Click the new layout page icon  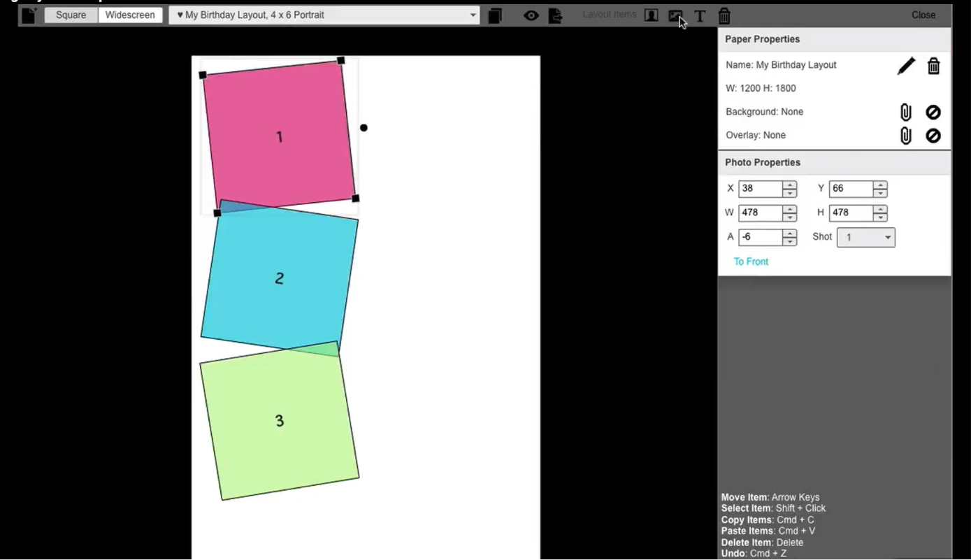pyautogui.click(x=29, y=15)
